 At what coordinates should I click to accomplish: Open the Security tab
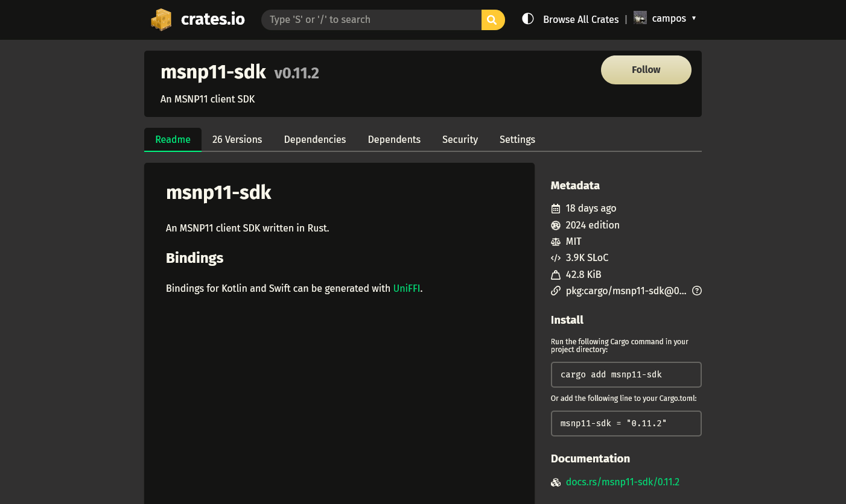click(x=460, y=139)
